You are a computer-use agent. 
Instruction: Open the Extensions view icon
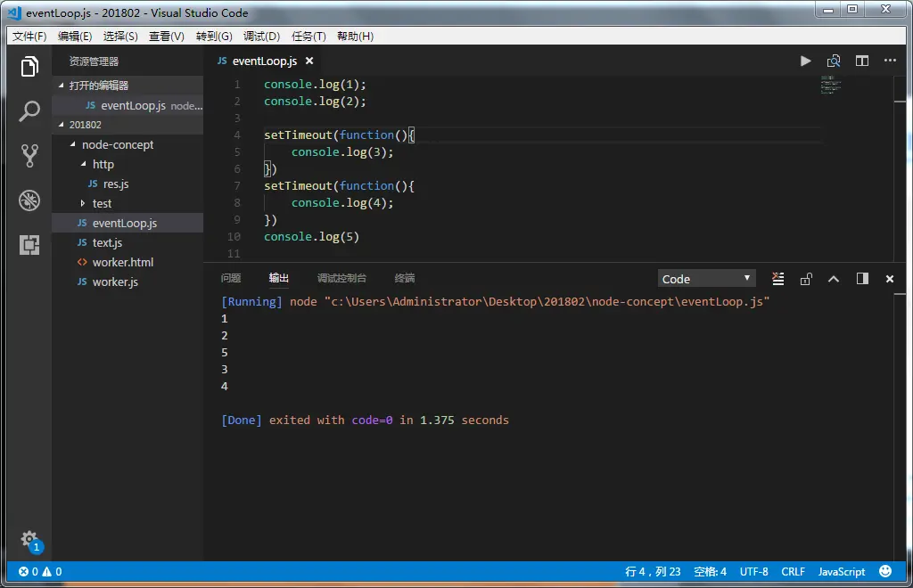[29, 245]
